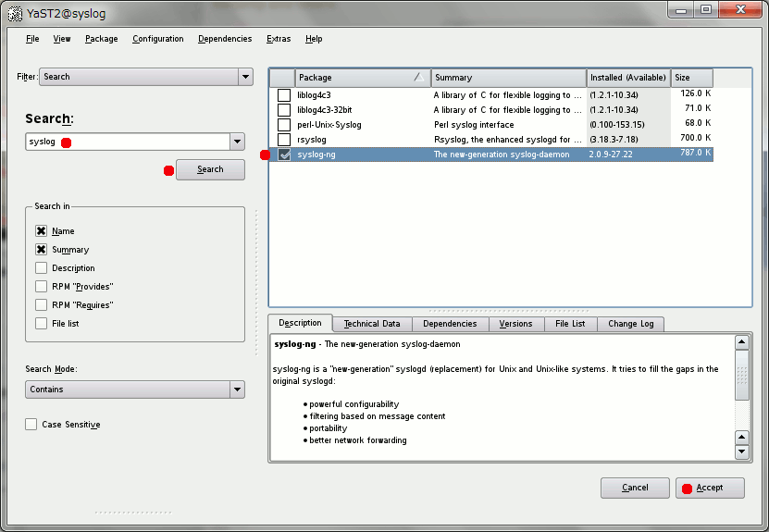
Task: Click description scrollbar bottom down arrow
Action: tap(742, 452)
